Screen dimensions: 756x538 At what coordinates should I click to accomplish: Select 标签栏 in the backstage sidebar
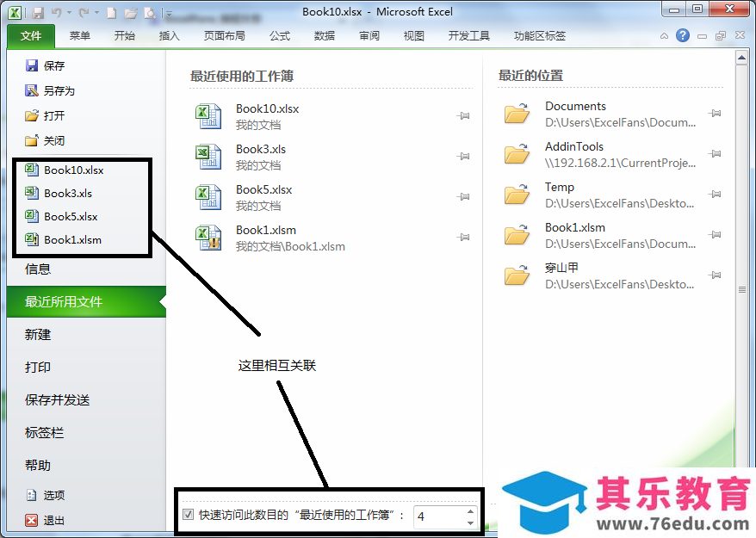(44, 433)
